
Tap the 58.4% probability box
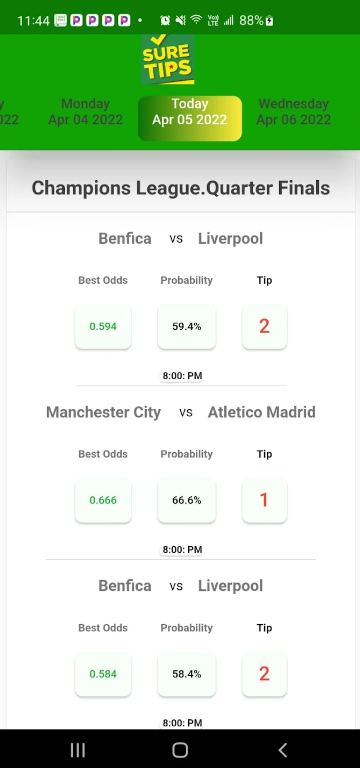coord(187,674)
